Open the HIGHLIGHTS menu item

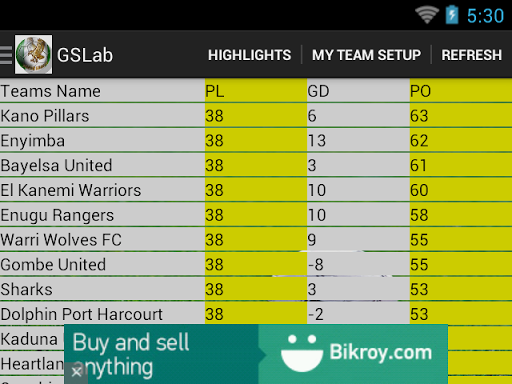point(249,55)
